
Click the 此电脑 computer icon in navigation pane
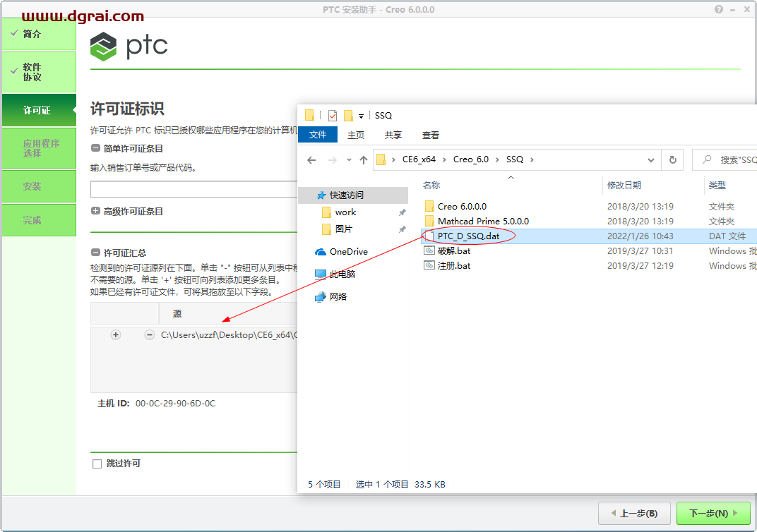[x=321, y=274]
